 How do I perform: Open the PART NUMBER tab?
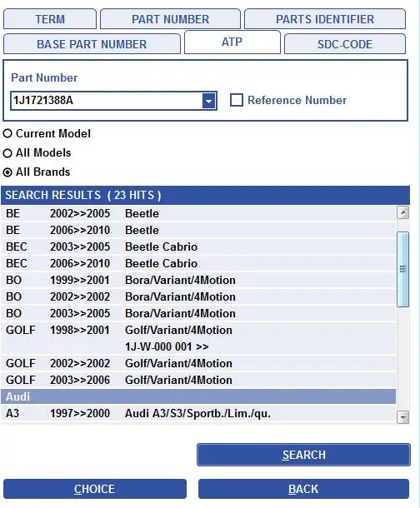tap(171, 19)
